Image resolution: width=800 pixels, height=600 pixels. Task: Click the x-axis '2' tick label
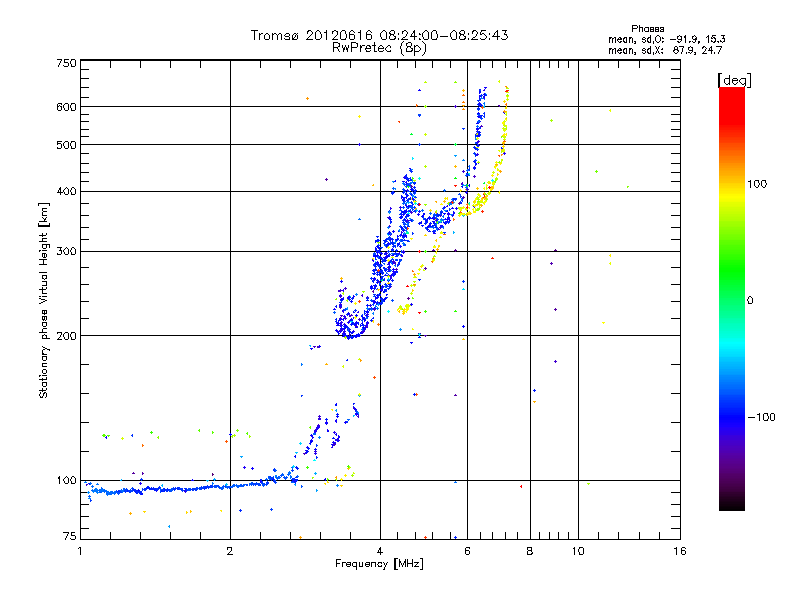click(x=230, y=551)
